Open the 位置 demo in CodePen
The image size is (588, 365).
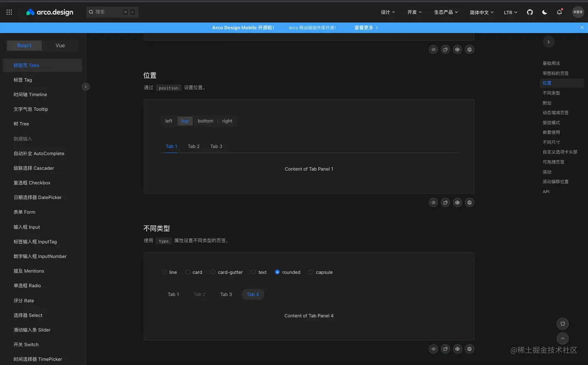[458, 203]
